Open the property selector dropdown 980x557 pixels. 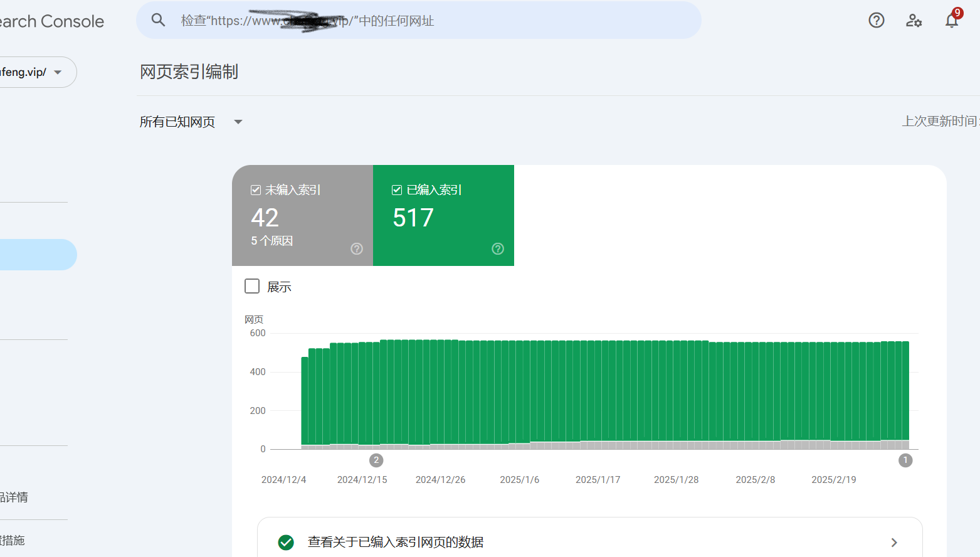38,72
